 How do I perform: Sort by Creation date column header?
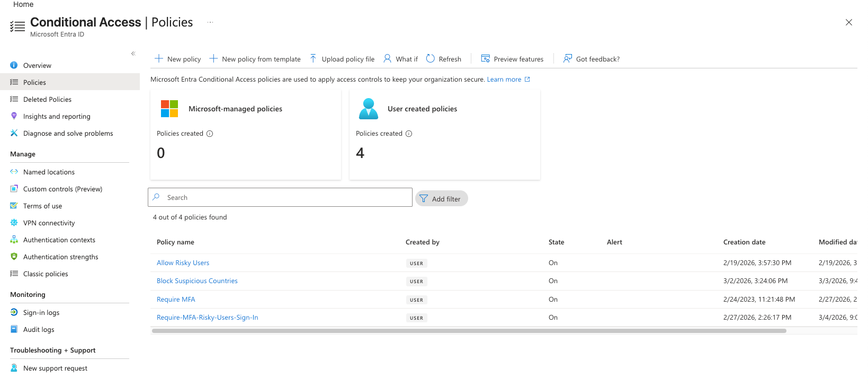[744, 242]
